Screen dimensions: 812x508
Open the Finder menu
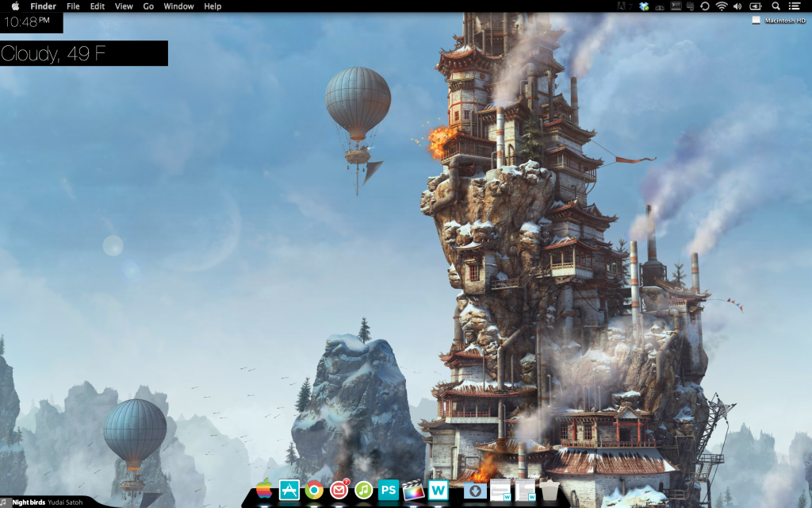click(x=43, y=6)
